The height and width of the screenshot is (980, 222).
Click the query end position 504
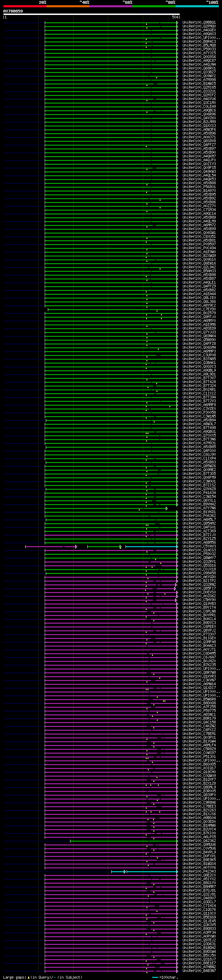[175, 17]
